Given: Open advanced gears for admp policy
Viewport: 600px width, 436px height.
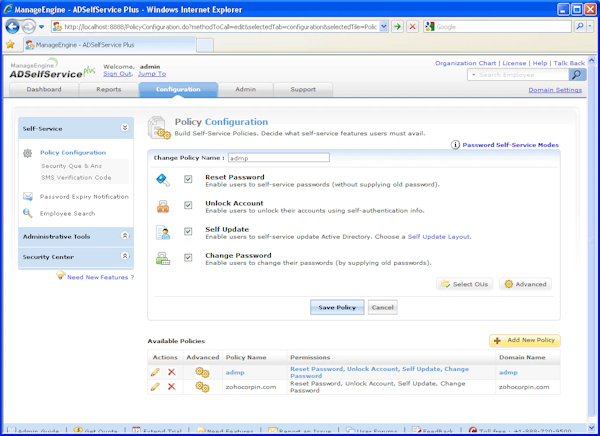Looking at the screenshot, I should click(202, 372).
